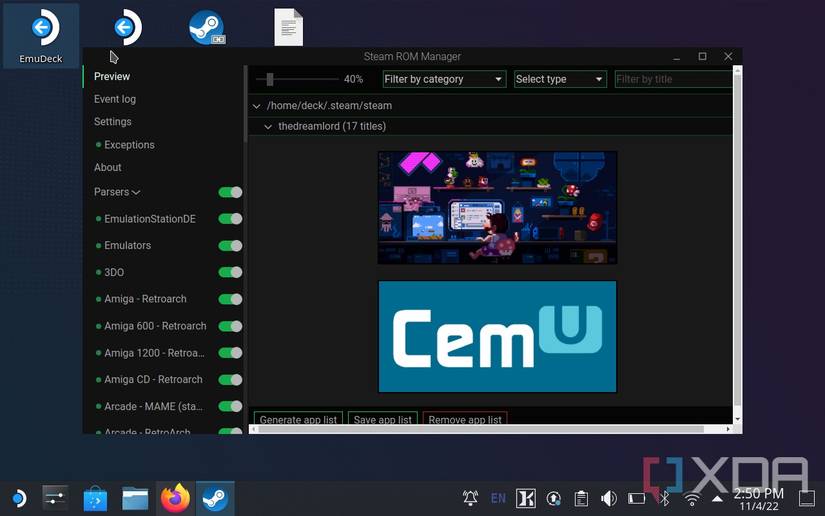Open the second EmuDeck arrow desktop icon
Screen dimensions: 825x516
click(127, 27)
